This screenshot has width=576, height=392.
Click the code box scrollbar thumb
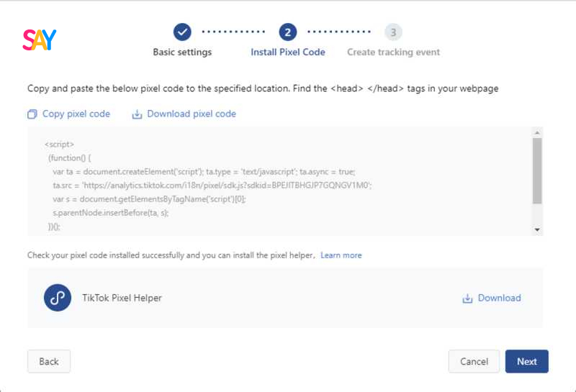tap(537, 170)
